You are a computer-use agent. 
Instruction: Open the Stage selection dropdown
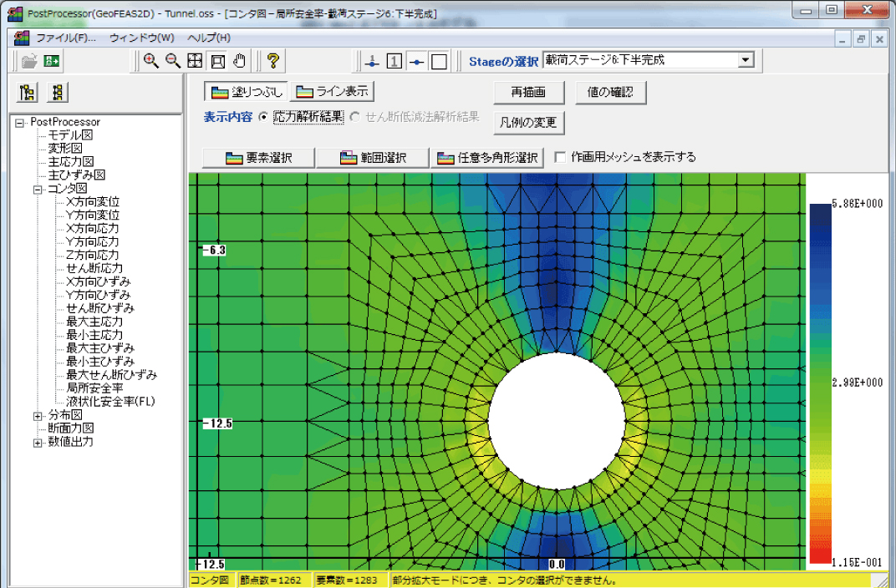click(x=746, y=60)
